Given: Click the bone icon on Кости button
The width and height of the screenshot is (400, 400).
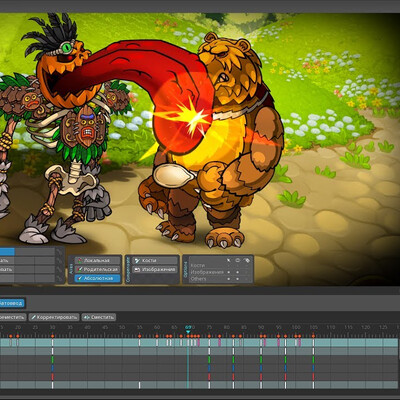Looking at the screenshot, I should coord(137,260).
